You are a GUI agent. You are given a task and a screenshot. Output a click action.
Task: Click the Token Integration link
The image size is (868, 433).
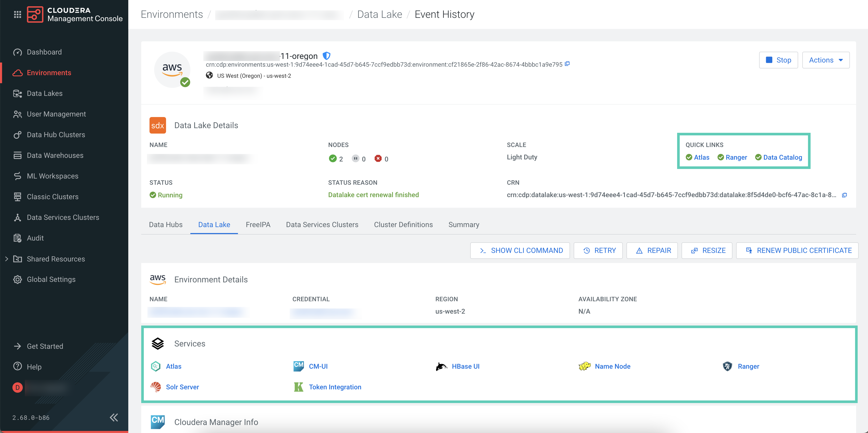coord(335,387)
